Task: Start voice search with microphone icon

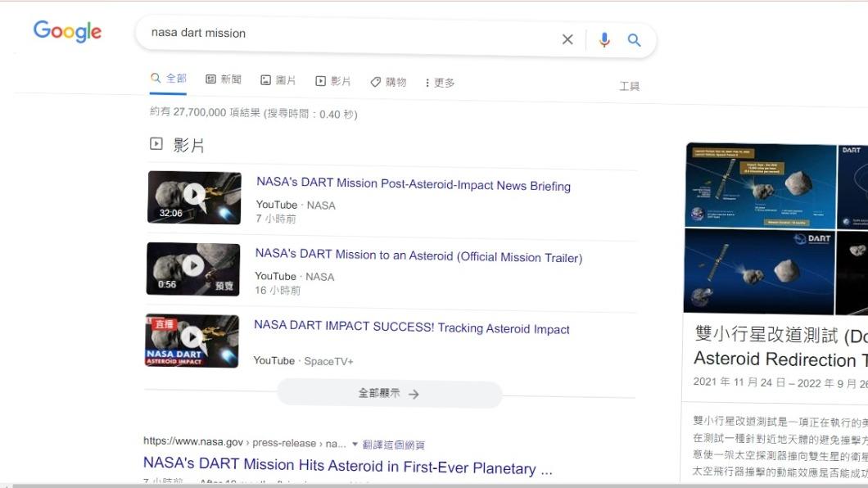Action: (x=604, y=40)
